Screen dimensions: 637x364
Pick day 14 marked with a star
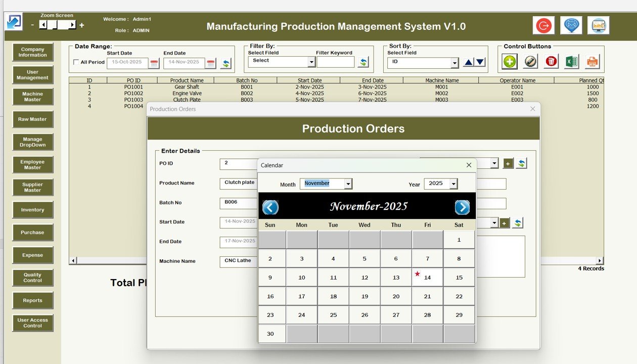tap(427, 278)
